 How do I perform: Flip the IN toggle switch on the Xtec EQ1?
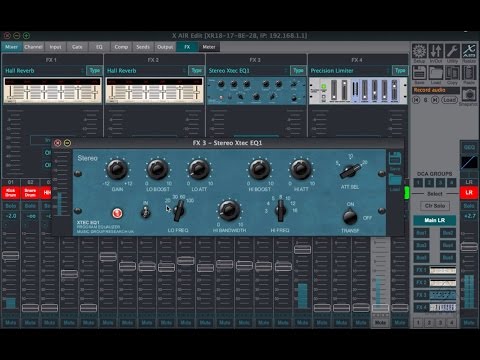click(x=146, y=212)
